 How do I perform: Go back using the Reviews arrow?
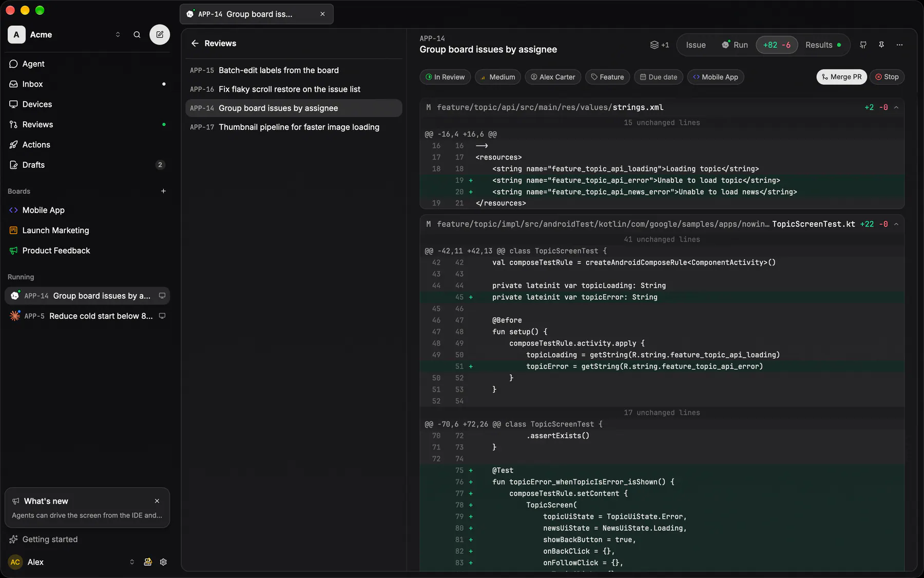tap(195, 44)
